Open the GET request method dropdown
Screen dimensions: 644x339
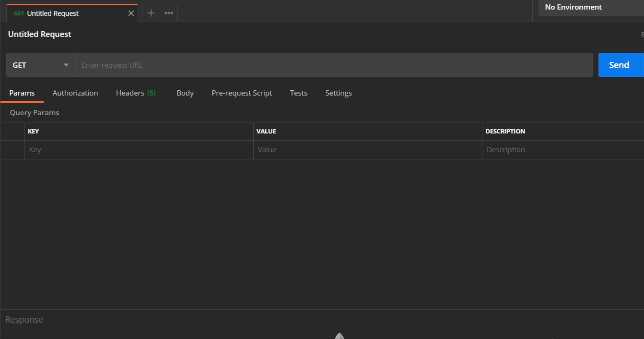pos(40,64)
